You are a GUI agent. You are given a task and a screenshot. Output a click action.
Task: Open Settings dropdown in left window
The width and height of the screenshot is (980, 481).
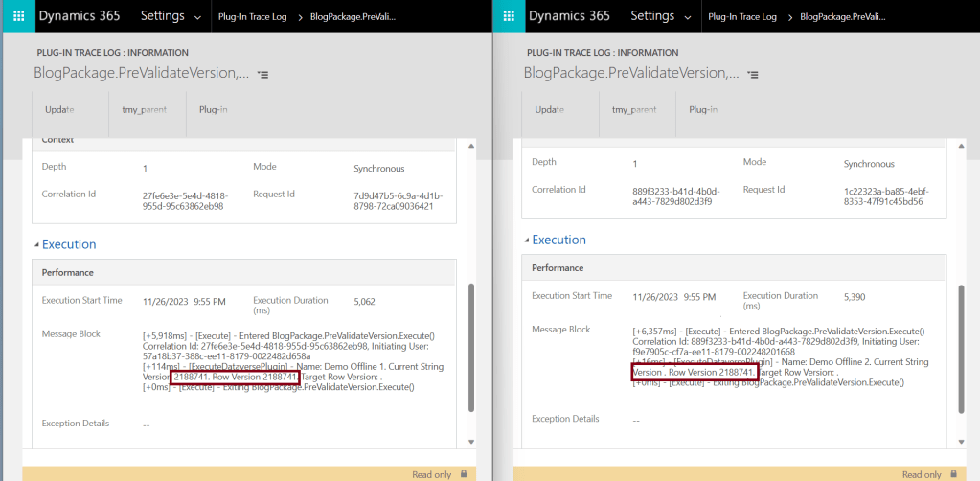coord(171,16)
